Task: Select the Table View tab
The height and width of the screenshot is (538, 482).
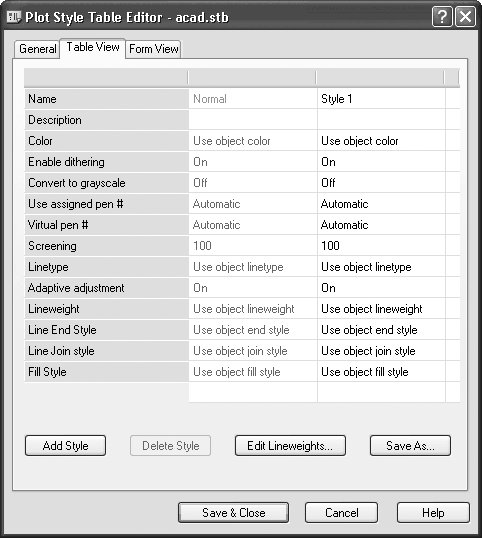Action: [93, 47]
